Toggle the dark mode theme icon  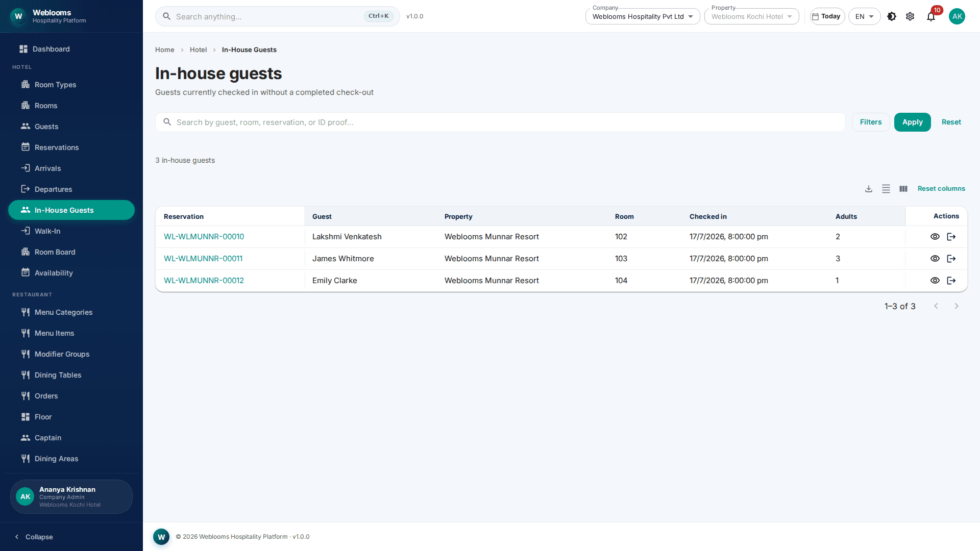tap(892, 16)
